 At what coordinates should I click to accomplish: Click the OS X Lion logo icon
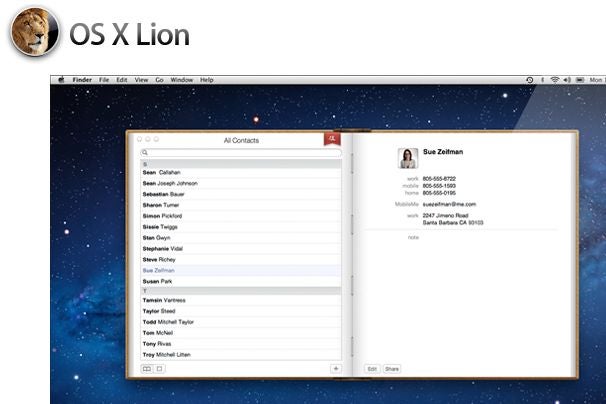pyautogui.click(x=34, y=32)
